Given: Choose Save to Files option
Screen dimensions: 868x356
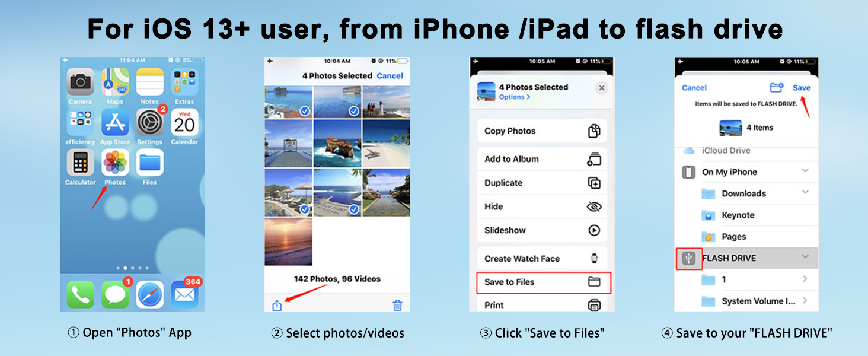Looking at the screenshot, I should [542, 282].
